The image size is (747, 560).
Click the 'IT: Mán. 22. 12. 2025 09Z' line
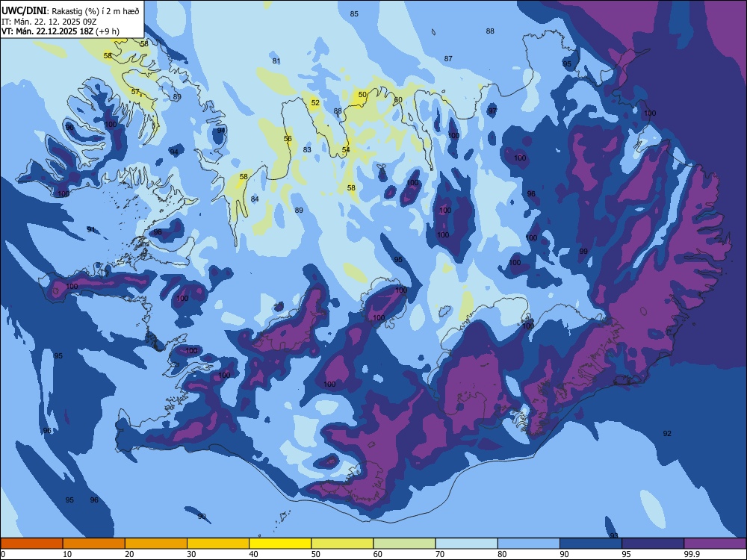49,22
